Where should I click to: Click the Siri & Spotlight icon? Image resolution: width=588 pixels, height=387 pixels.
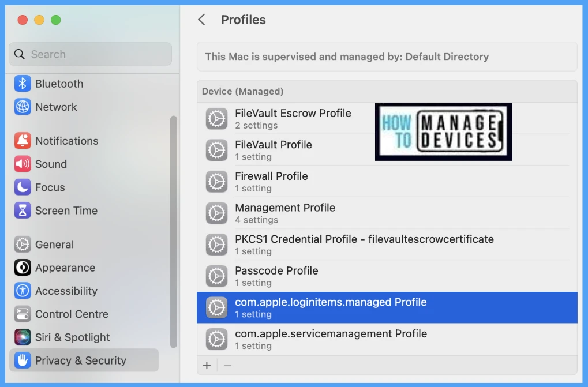23,337
